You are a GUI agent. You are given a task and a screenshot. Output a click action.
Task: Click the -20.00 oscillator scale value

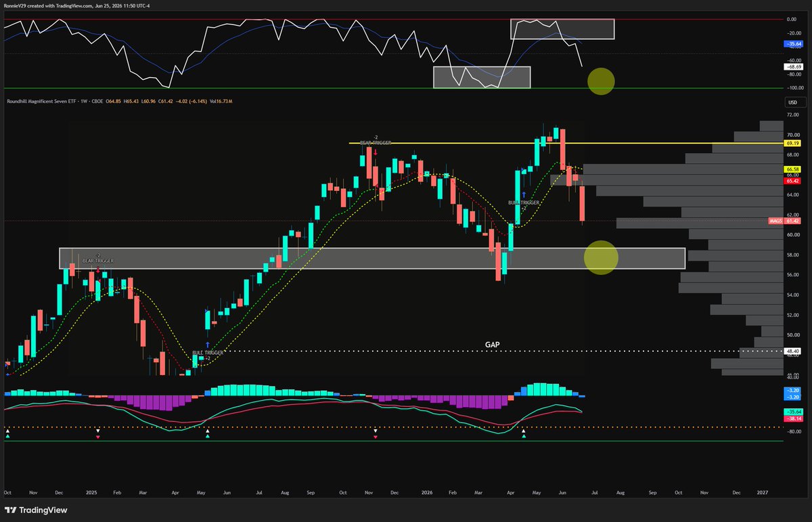point(794,32)
